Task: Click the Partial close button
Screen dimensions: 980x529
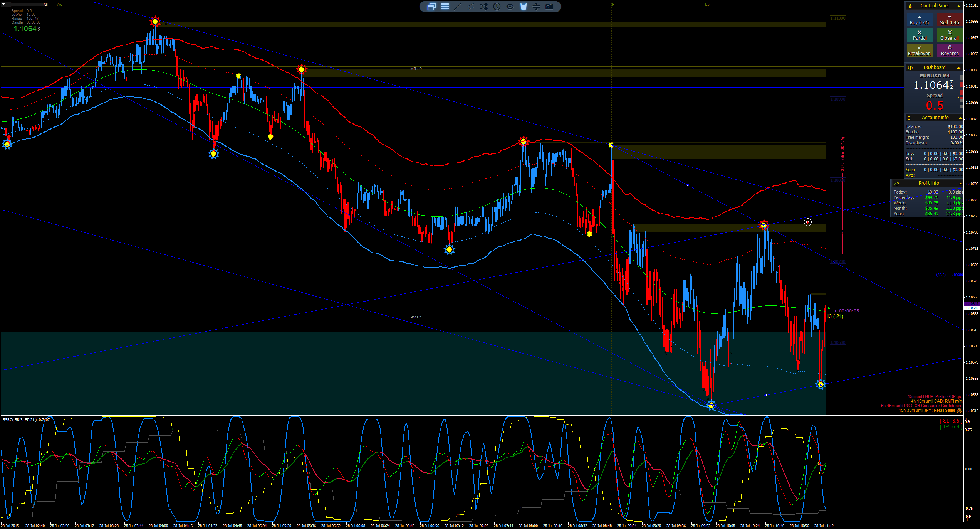Action: [920, 35]
